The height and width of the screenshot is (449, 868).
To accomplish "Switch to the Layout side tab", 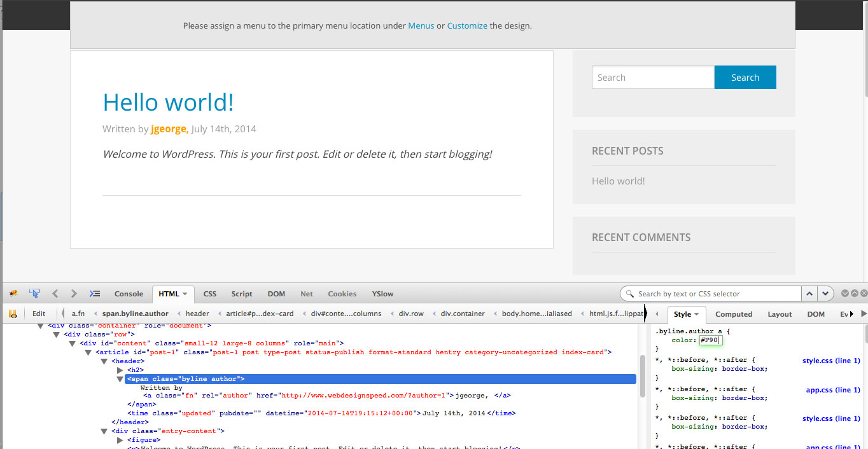I will pos(780,314).
